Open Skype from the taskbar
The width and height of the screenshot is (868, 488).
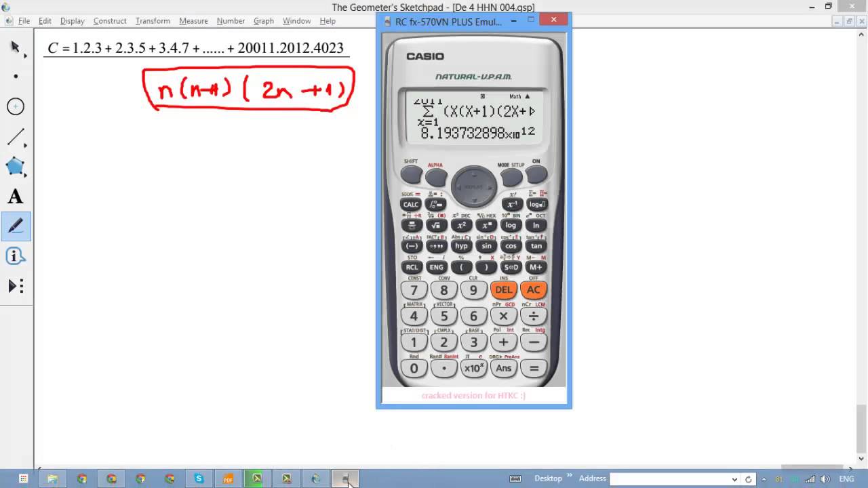click(x=199, y=479)
